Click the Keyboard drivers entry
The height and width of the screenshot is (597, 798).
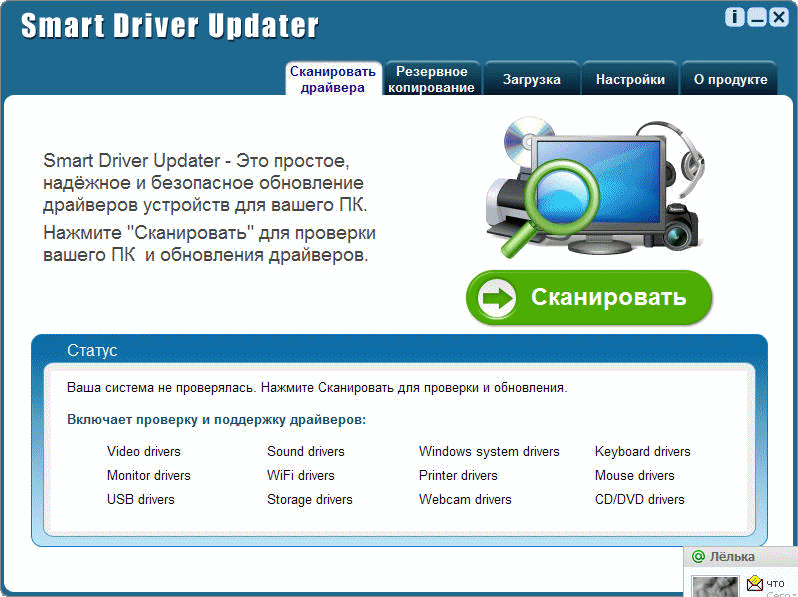(x=642, y=451)
